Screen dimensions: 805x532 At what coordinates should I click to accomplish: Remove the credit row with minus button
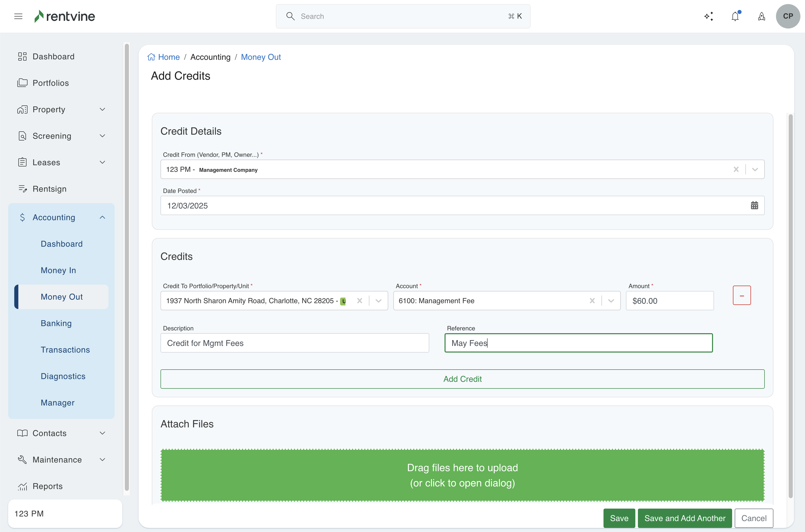pyautogui.click(x=742, y=296)
